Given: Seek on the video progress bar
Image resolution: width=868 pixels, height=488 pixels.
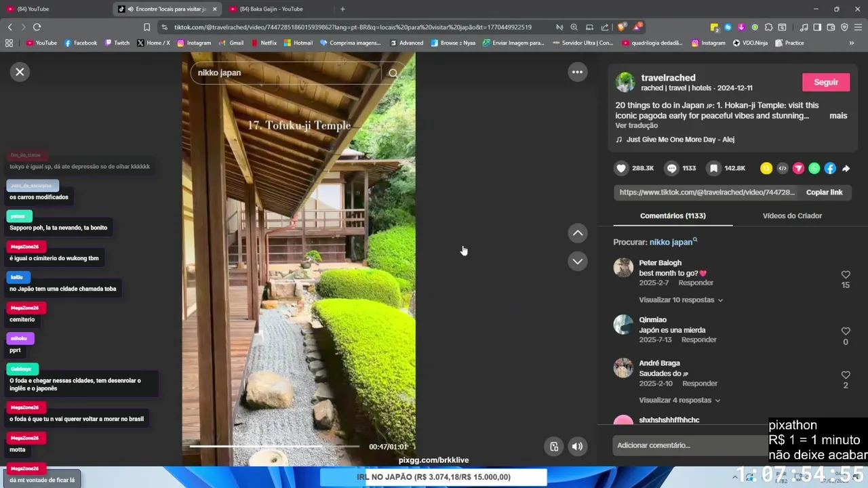Looking at the screenshot, I should tap(274, 447).
